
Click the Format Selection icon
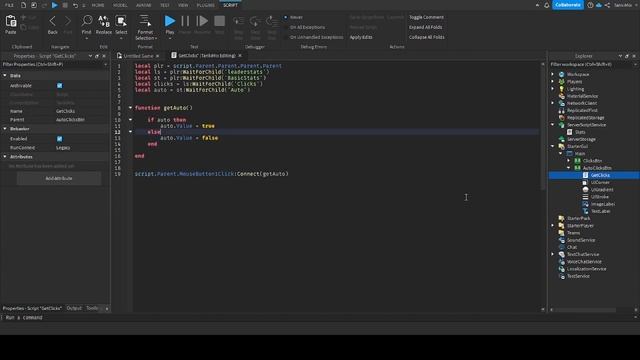click(145, 21)
